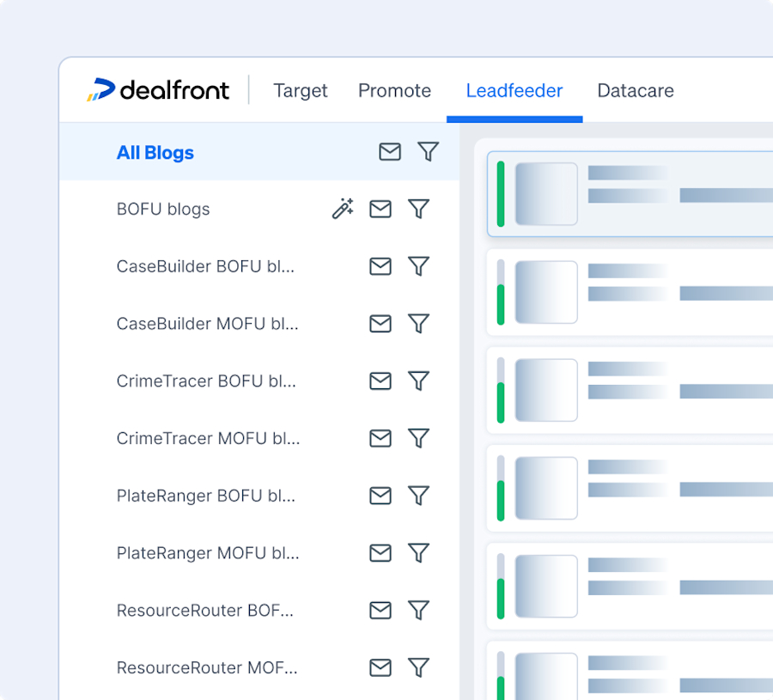
Task: Click email icon for CaseBuilder MOFU feed
Action: (x=380, y=324)
